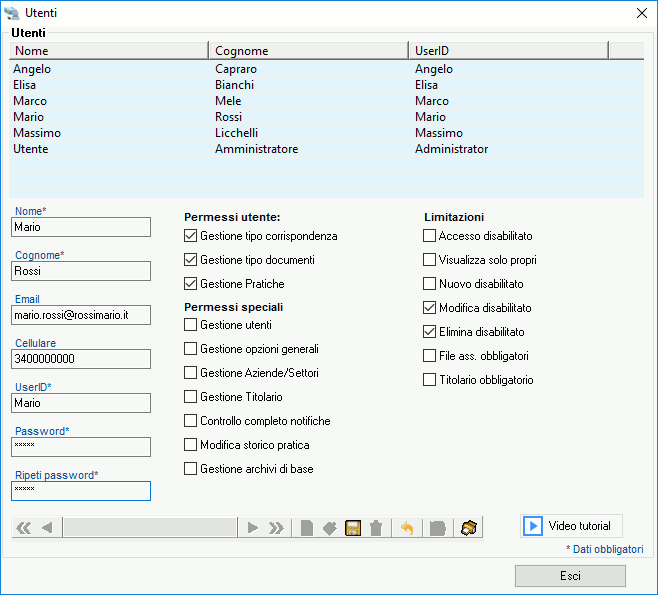Click the edit tag icon in toolbar
The image size is (658, 595).
coord(330,528)
